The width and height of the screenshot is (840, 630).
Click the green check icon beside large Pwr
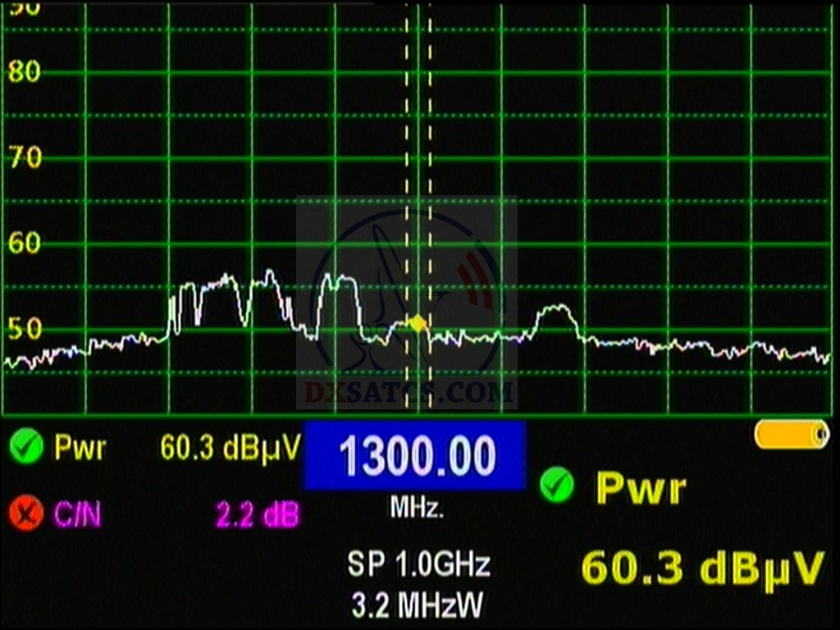pos(557,485)
